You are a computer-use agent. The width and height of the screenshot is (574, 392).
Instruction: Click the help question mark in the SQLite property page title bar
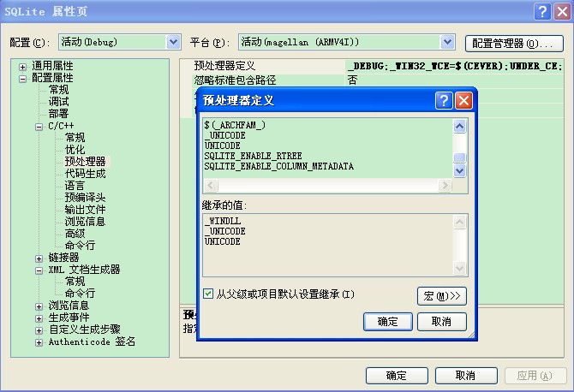click(542, 11)
